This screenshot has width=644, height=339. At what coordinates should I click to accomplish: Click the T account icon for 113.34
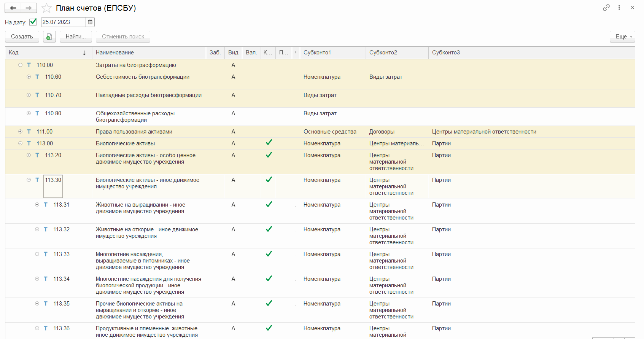(46, 279)
